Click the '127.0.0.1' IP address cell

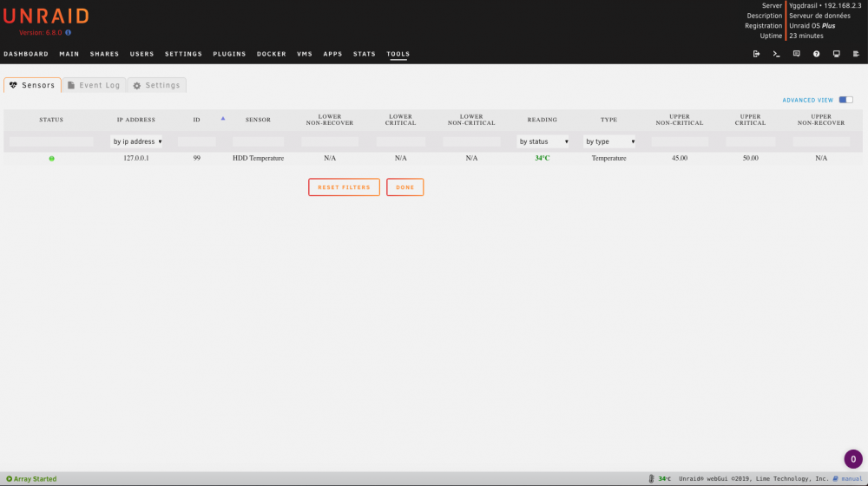pos(136,158)
